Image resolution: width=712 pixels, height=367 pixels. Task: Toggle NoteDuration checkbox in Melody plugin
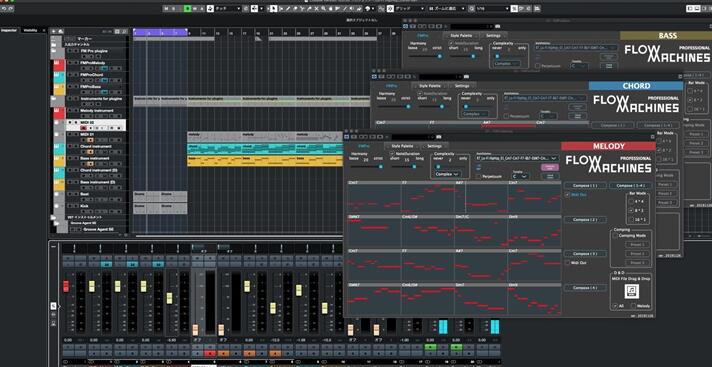392,154
